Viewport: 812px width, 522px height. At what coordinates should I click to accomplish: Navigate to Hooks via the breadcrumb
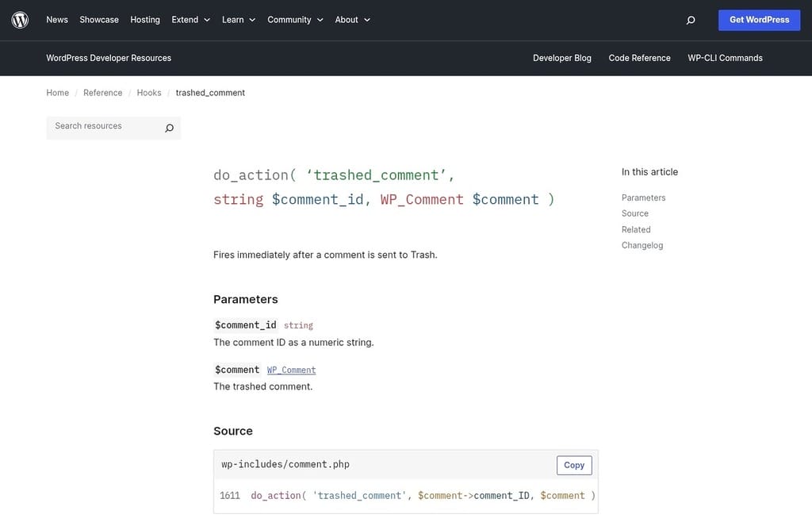(149, 92)
